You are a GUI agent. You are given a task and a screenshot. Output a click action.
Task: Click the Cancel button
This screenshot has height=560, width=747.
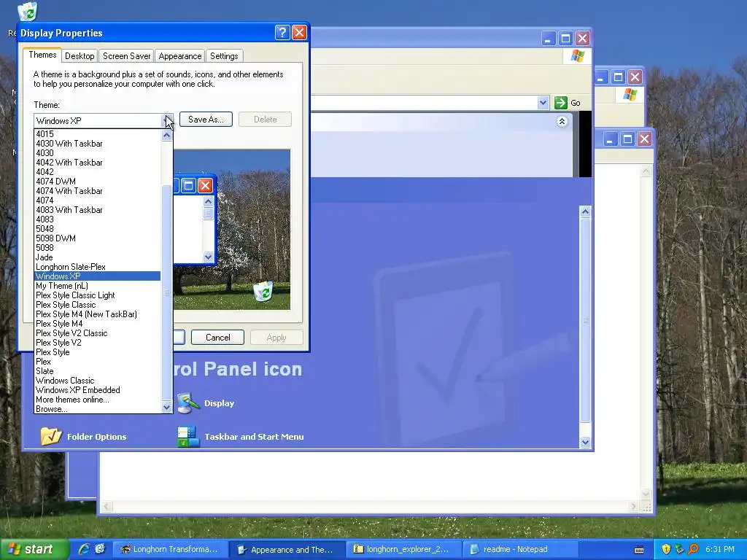(217, 337)
